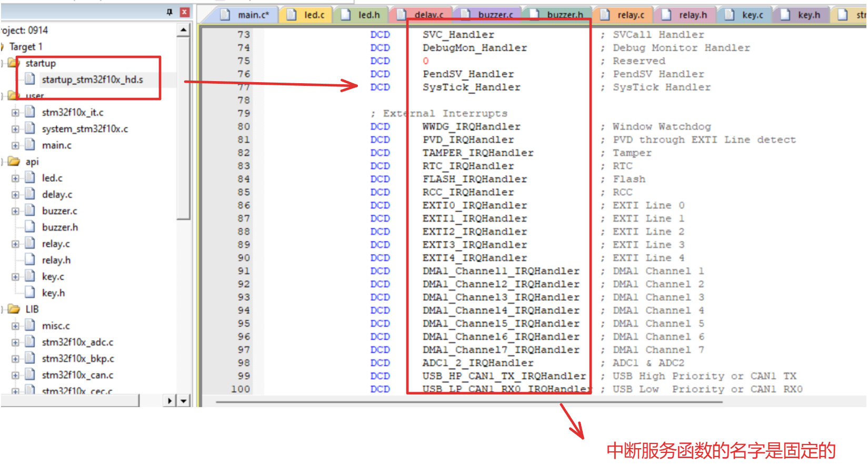The width and height of the screenshot is (868, 465).
Task: Select main.c in the project tree
Action: [57, 145]
